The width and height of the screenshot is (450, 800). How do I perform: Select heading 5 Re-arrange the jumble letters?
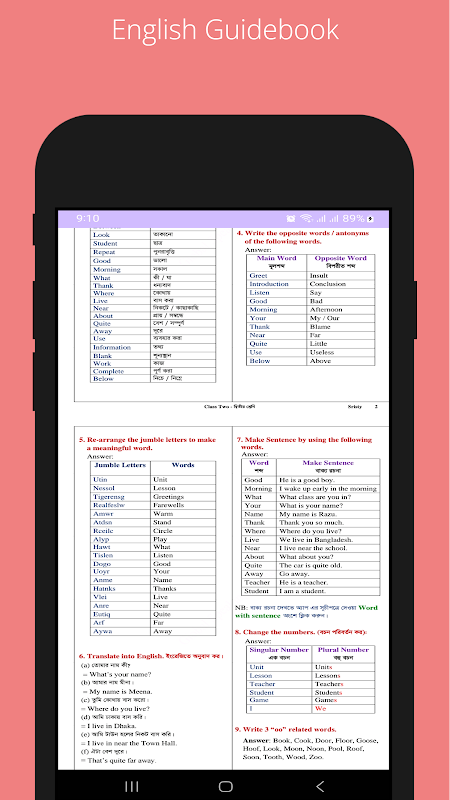[x=147, y=444]
